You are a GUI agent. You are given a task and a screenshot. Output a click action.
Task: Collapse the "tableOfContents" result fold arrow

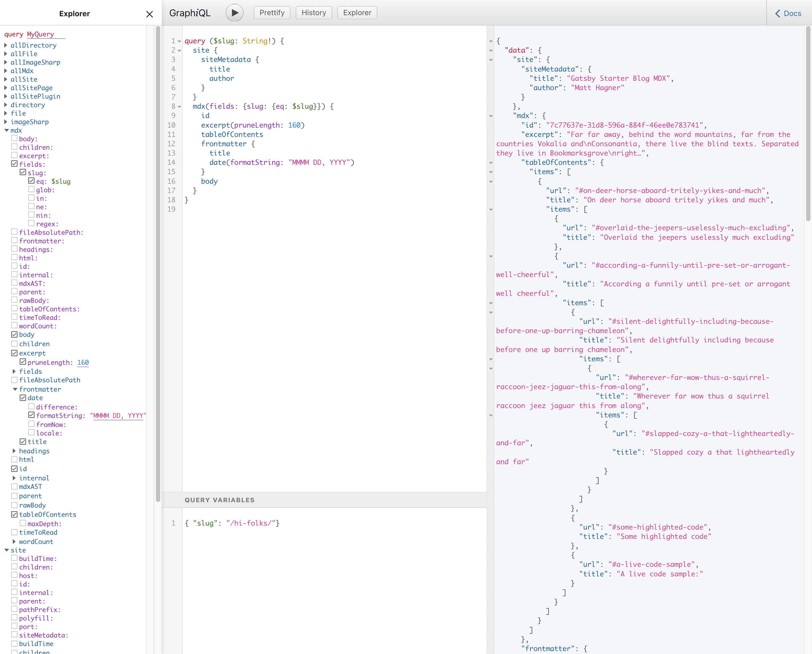click(491, 163)
